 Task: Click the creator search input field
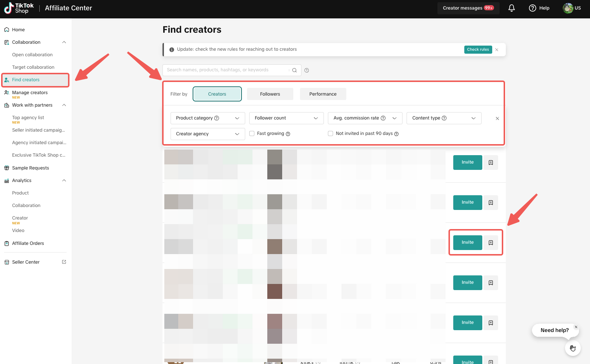(x=226, y=70)
